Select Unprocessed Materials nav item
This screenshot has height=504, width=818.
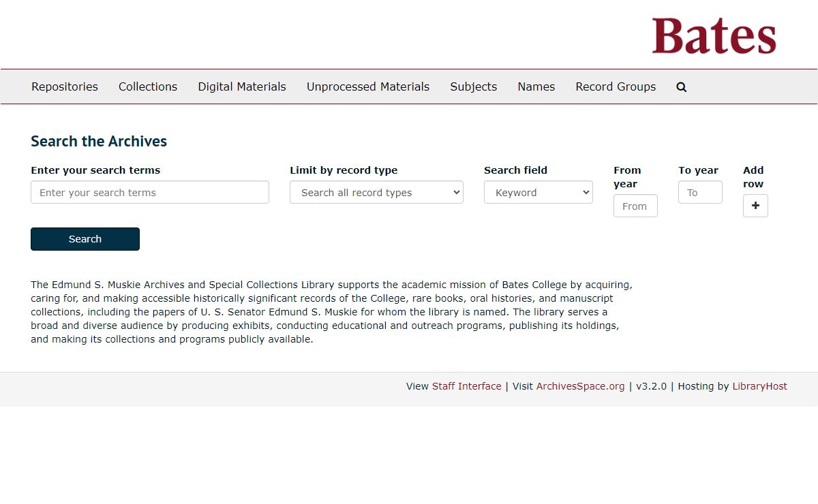tap(368, 86)
